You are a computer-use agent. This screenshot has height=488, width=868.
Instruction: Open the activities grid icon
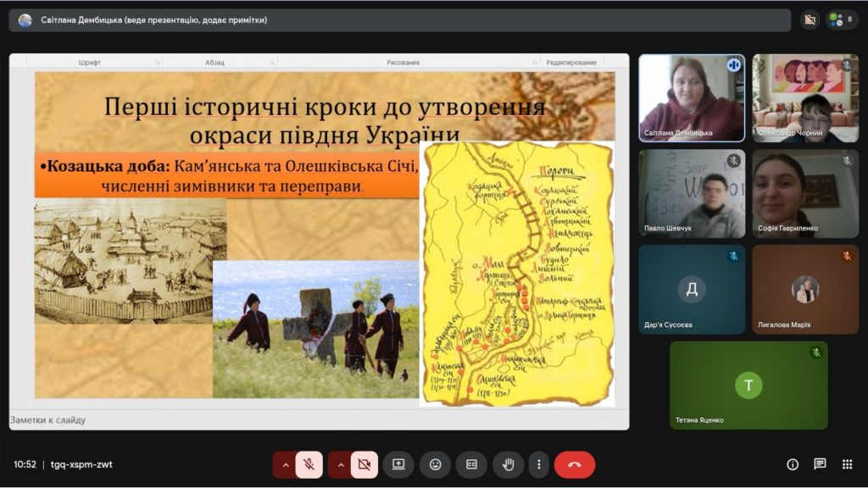click(x=847, y=464)
